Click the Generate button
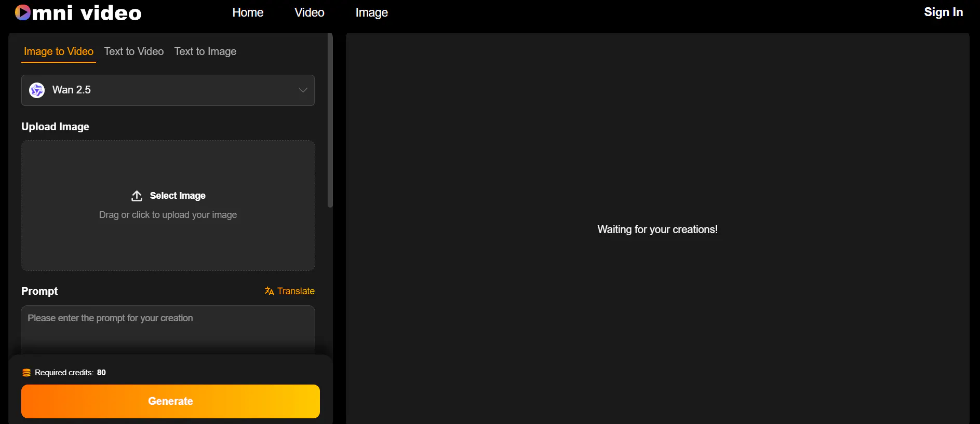 [x=170, y=401]
